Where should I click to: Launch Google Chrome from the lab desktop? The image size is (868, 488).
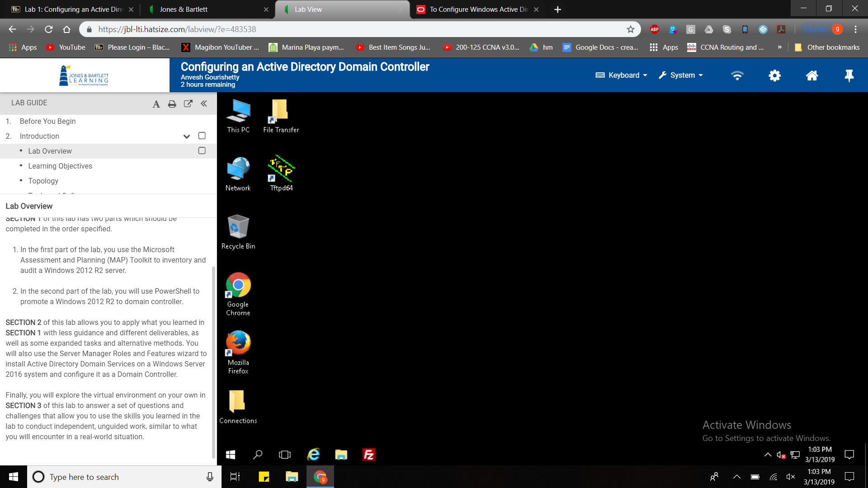[238, 294]
